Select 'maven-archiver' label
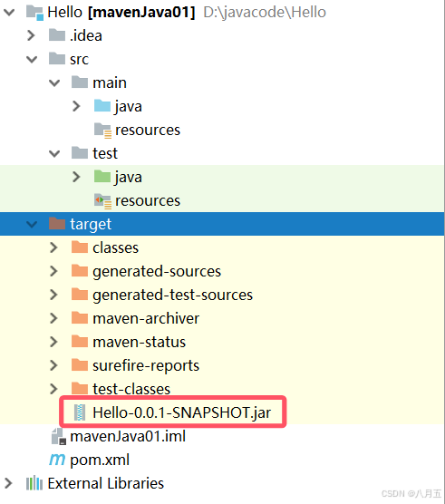Image resolution: width=445 pixels, height=504 pixels. (146, 318)
